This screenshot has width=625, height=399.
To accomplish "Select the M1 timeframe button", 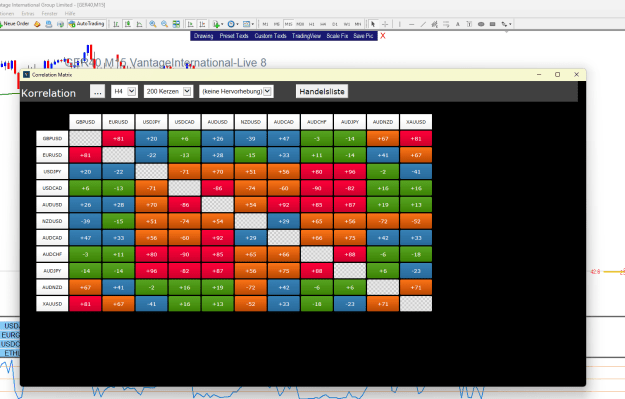I will click(265, 24).
